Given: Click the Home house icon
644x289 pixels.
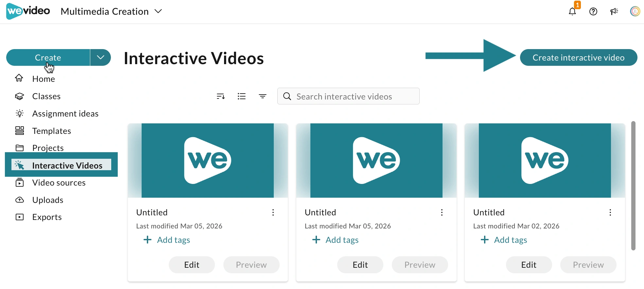Looking at the screenshot, I should [19, 78].
